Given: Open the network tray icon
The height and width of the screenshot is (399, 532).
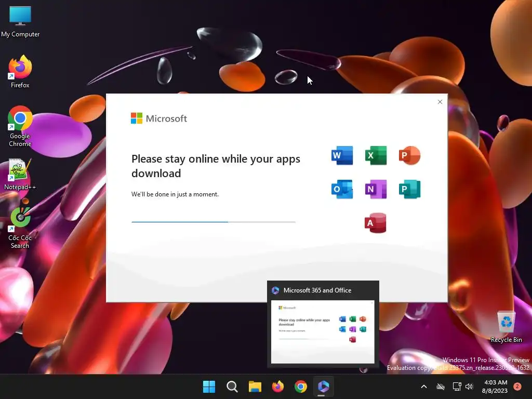Looking at the screenshot, I should pyautogui.click(x=457, y=387).
